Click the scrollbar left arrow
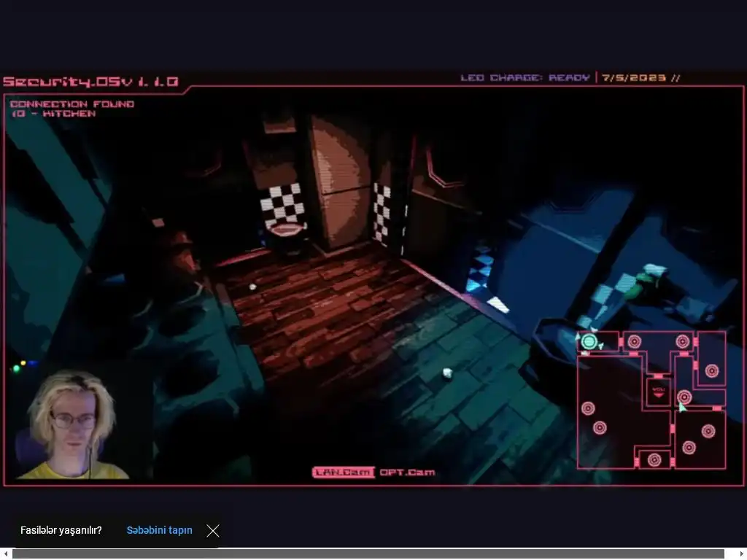The height and width of the screenshot is (560, 747). [x=5, y=554]
